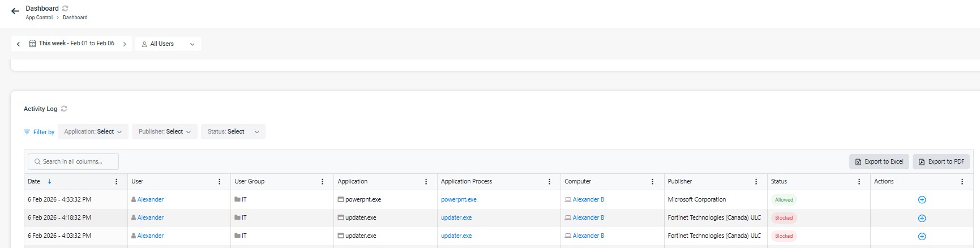Viewport: 980px width, 248px height.
Task: Open Date column options menu
Action: pos(117,182)
